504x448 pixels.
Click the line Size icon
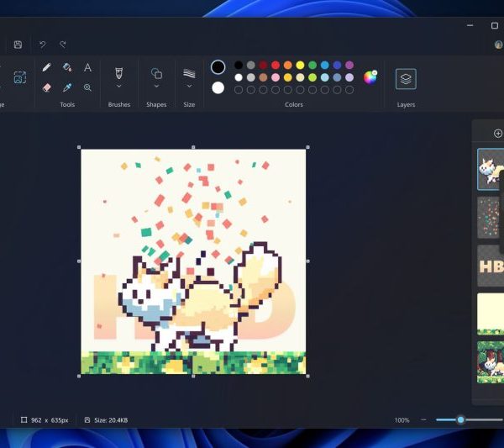click(189, 73)
